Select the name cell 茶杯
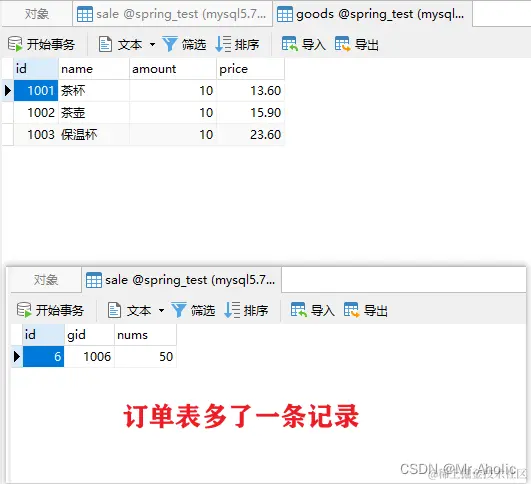Viewport: 531px width, 484px height. tap(94, 90)
